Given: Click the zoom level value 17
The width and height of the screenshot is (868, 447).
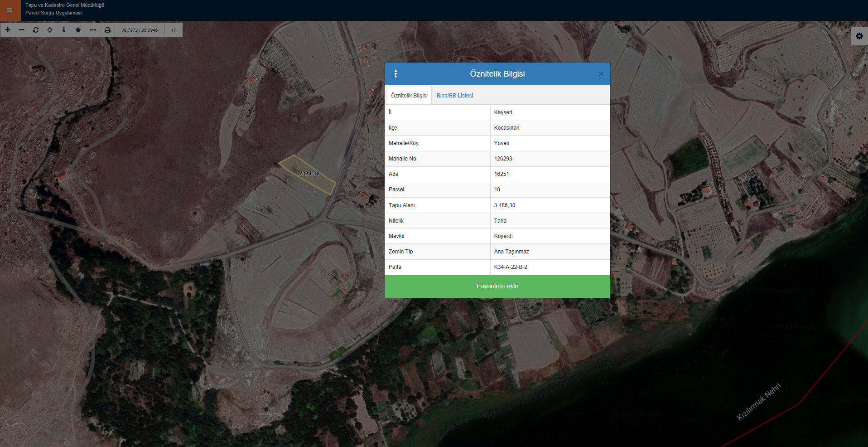Looking at the screenshot, I should [x=174, y=30].
